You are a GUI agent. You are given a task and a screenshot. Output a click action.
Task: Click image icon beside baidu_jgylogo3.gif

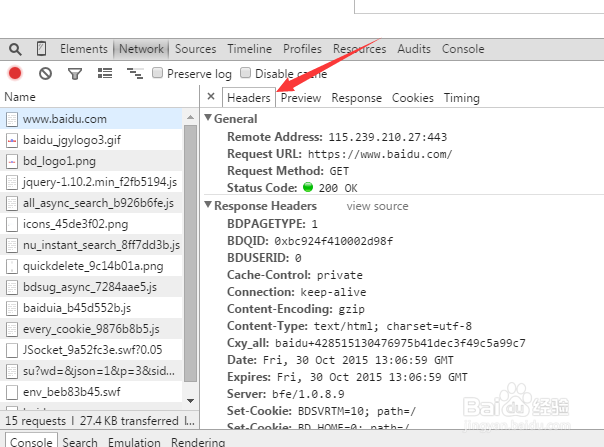12,140
